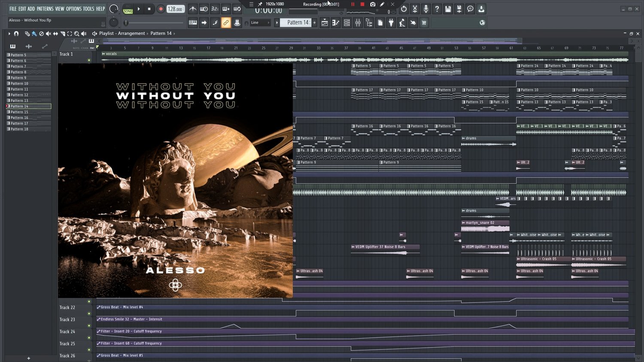The height and width of the screenshot is (362, 644).
Task: Select the Slip tool in playlist toolbar
Action: click(55, 33)
